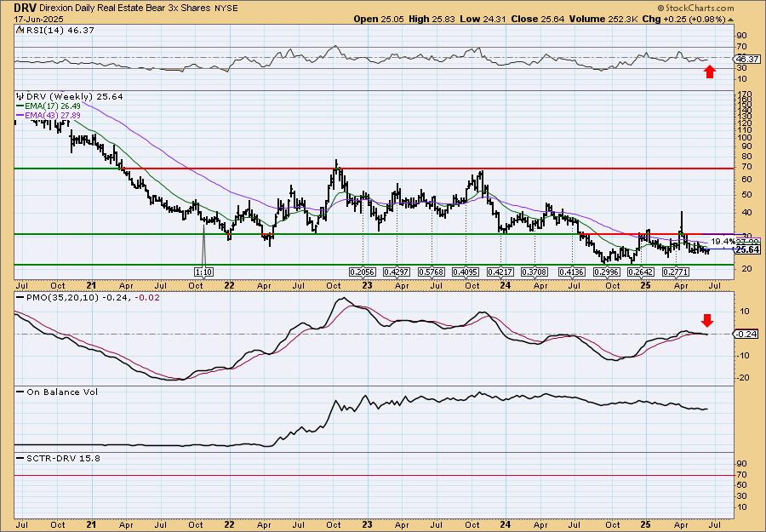Click the 0.4297 dividend marker

[397, 272]
